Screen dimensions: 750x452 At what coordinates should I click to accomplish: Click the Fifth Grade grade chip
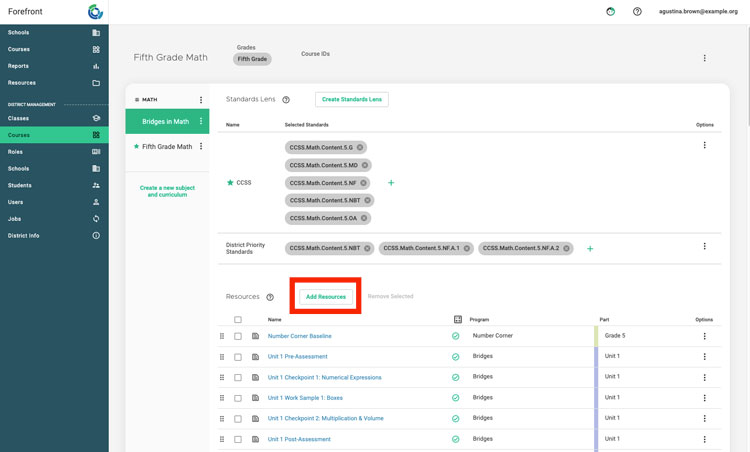(252, 59)
